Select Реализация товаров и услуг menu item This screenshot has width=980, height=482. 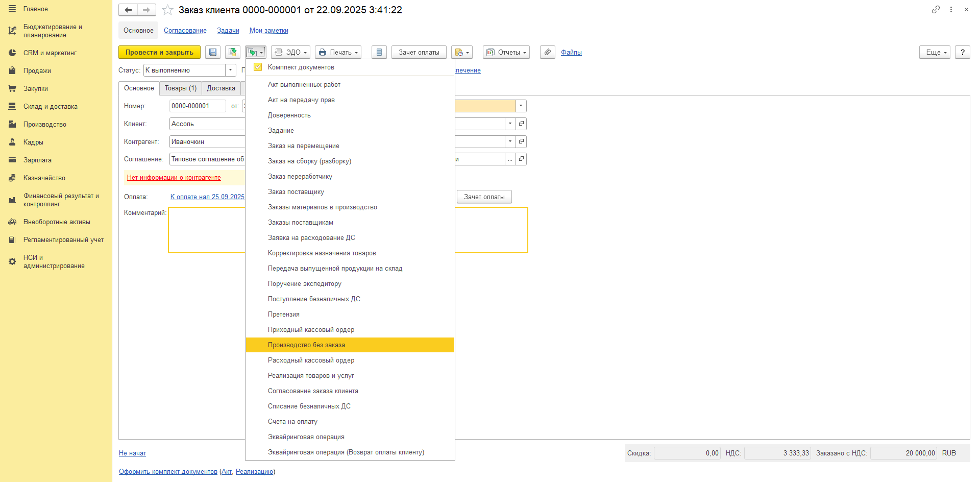tap(311, 376)
